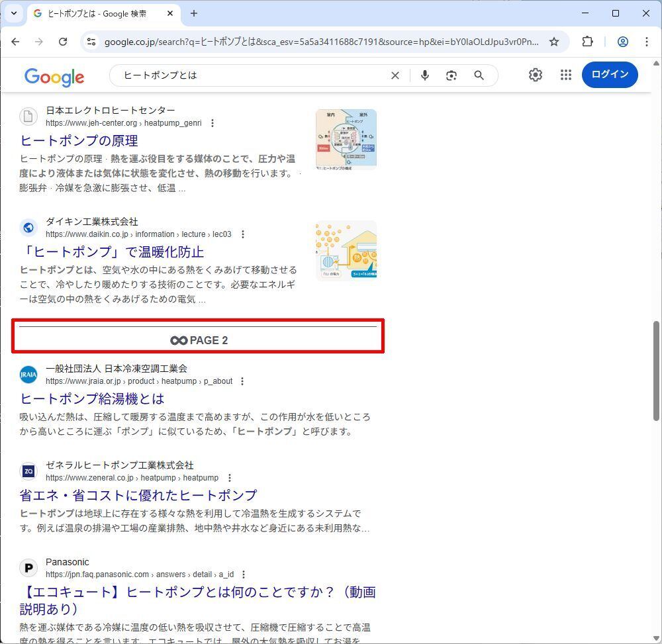Open the Daikin house illustration thumbnail
Image resolution: width=662 pixels, height=644 pixels.
(x=346, y=251)
